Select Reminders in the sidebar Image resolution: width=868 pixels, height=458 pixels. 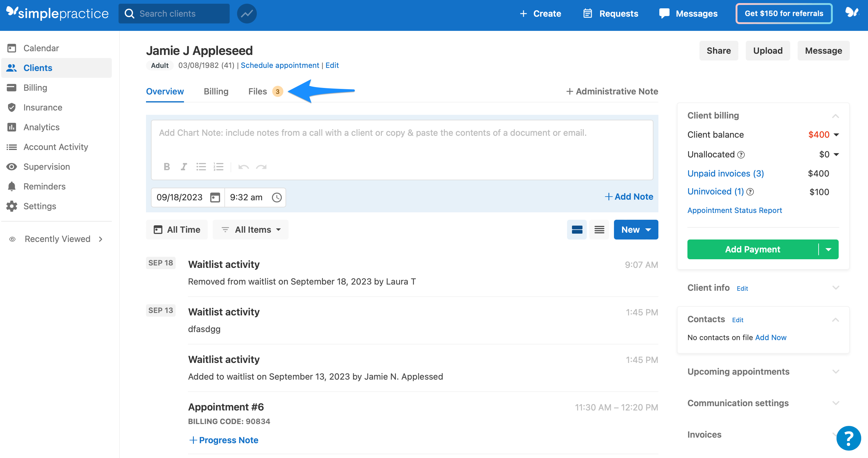tap(44, 186)
